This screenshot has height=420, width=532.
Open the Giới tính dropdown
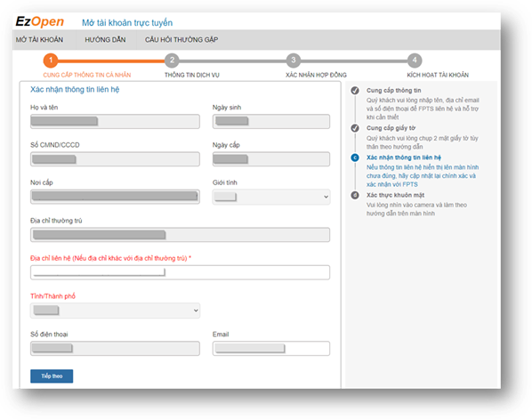[271, 197]
